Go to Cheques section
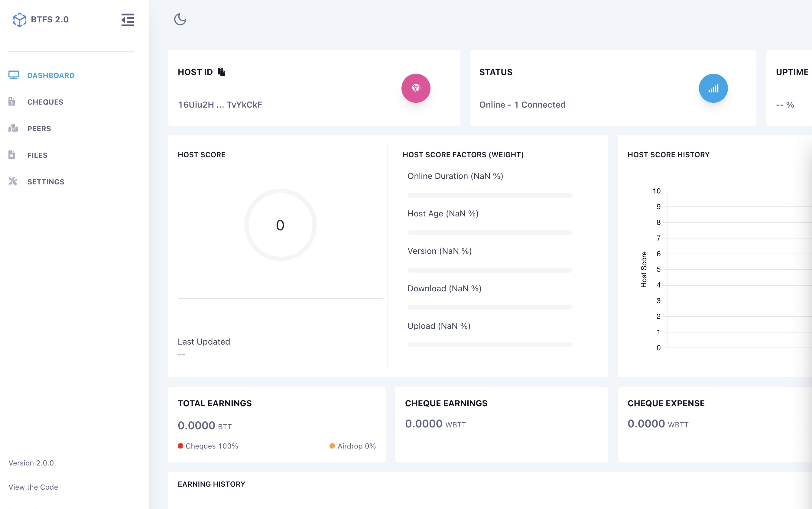This screenshot has width=812, height=509. (x=45, y=102)
